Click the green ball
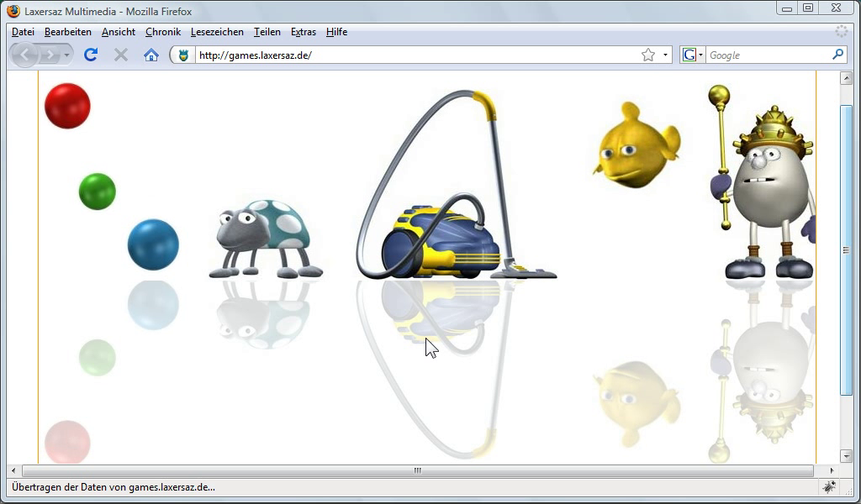The height and width of the screenshot is (504, 861). [98, 192]
